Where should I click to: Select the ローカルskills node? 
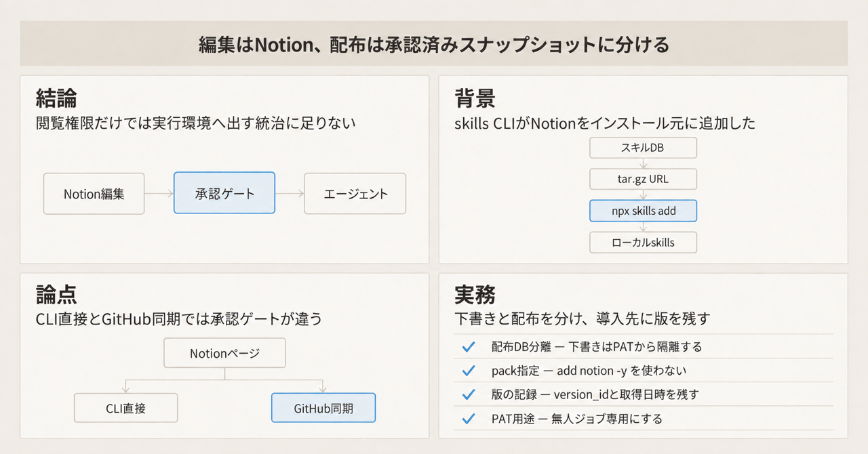click(643, 242)
